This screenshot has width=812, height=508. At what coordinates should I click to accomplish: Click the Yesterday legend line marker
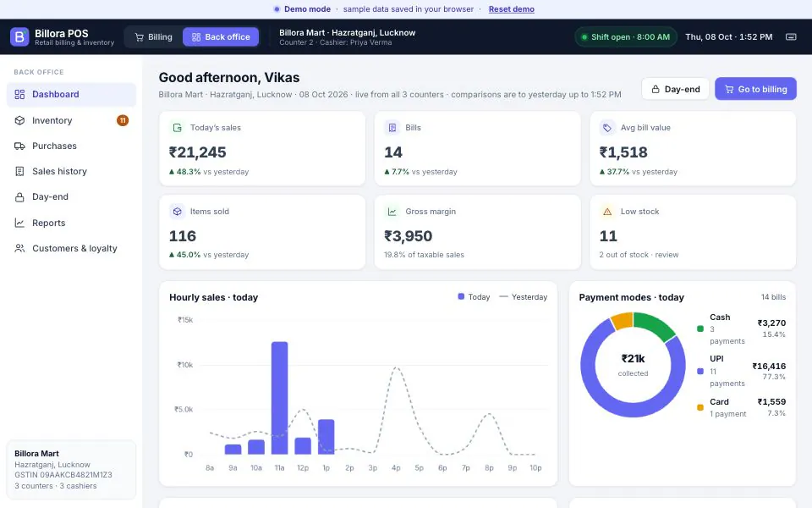pos(503,297)
